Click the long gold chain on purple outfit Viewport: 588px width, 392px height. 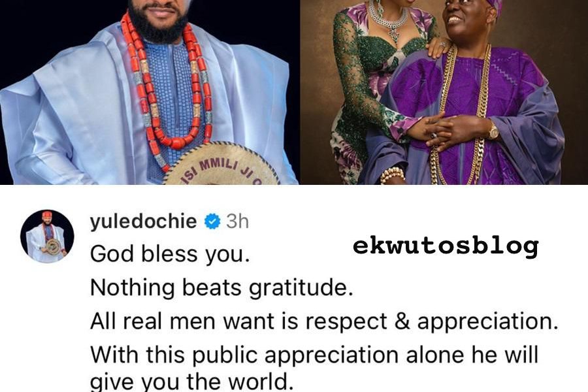click(x=460, y=114)
